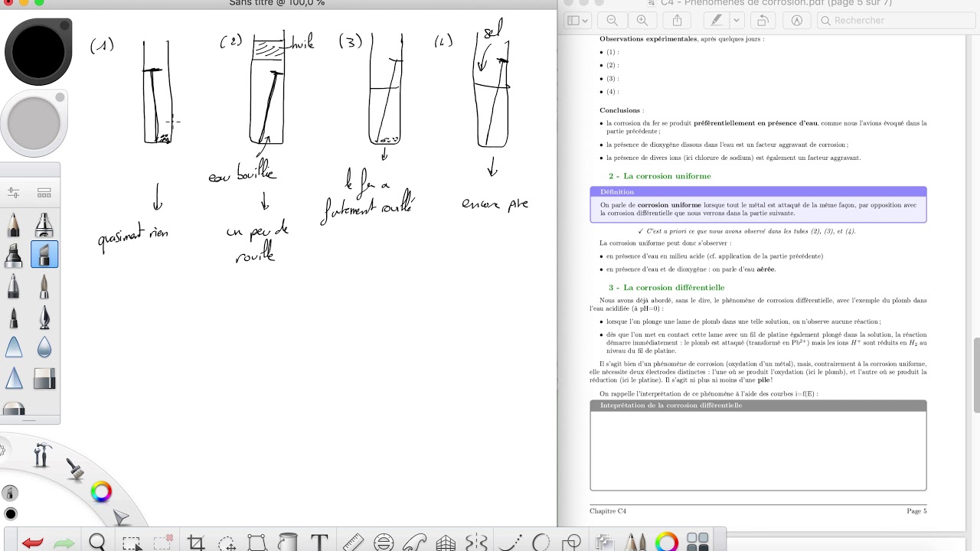Select the Airbrush

44,224
